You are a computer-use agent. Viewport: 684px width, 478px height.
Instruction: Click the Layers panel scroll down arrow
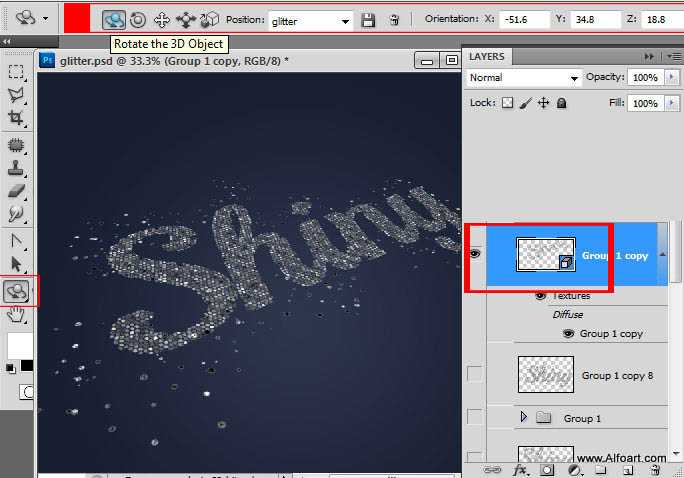tap(676, 454)
